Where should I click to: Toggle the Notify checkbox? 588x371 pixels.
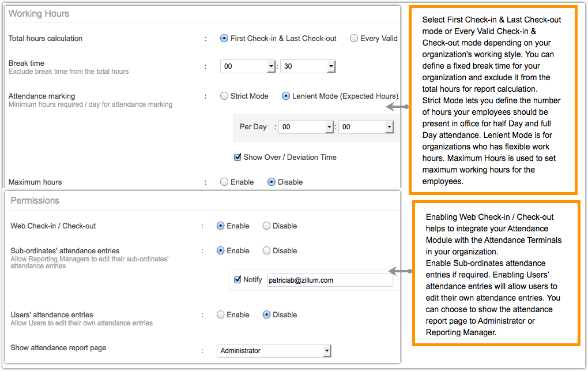(238, 280)
